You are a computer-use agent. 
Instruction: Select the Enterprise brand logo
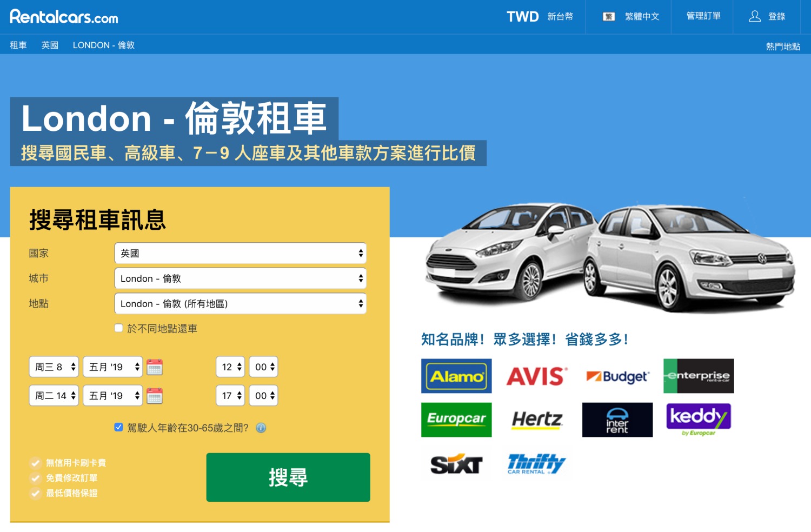click(699, 376)
